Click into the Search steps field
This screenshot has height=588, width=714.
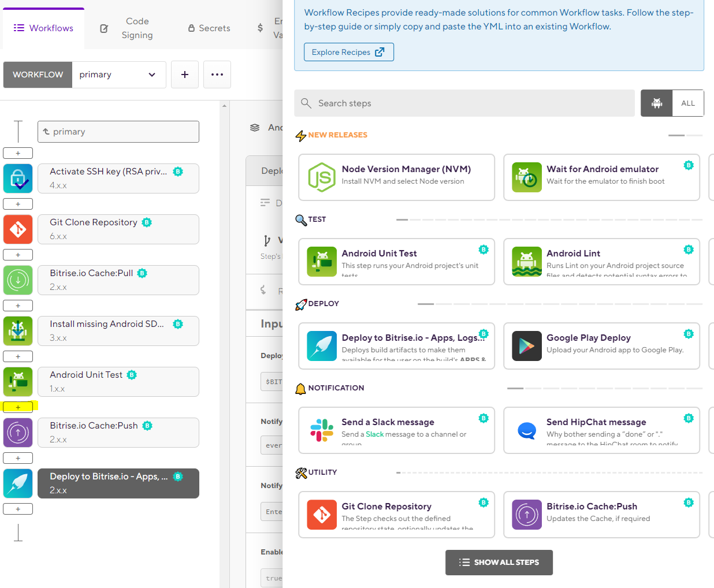[x=464, y=103]
